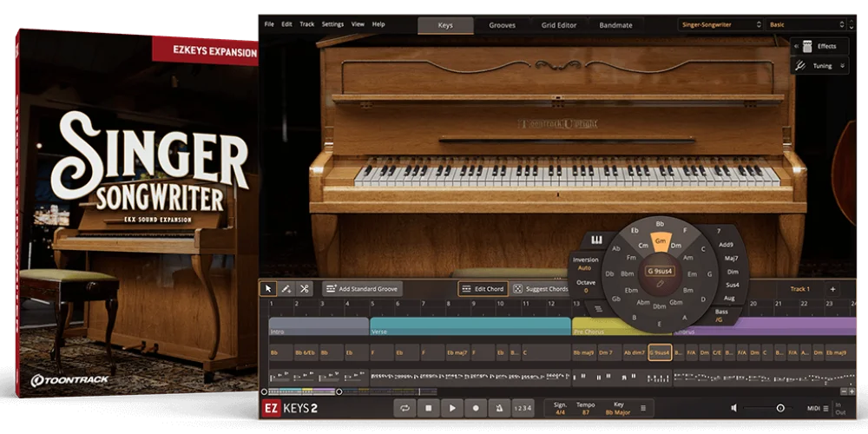
Task: Select the Track 1 tab
Action: 800,289
